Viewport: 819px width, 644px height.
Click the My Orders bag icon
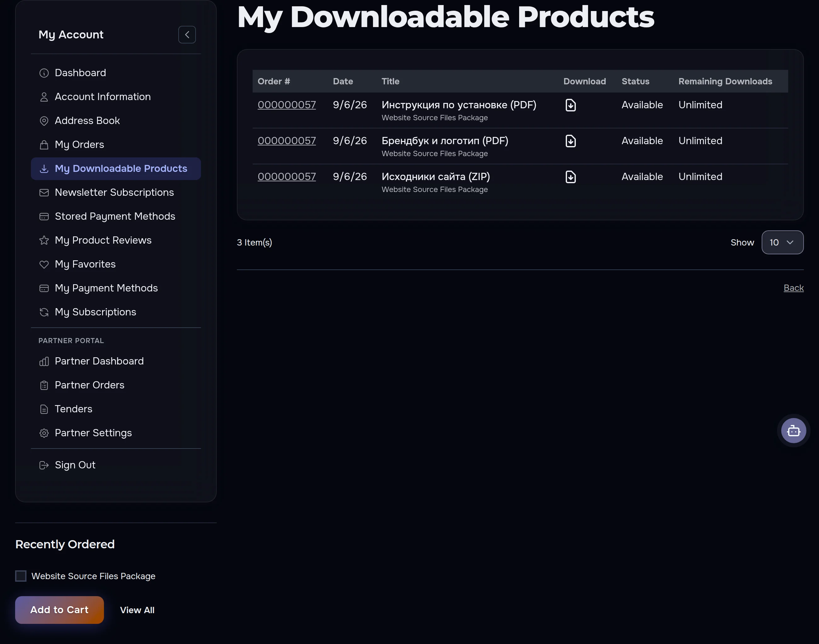pyautogui.click(x=44, y=145)
